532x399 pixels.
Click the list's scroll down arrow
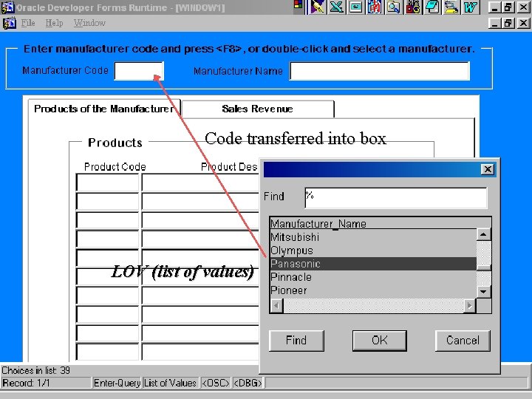click(x=483, y=292)
